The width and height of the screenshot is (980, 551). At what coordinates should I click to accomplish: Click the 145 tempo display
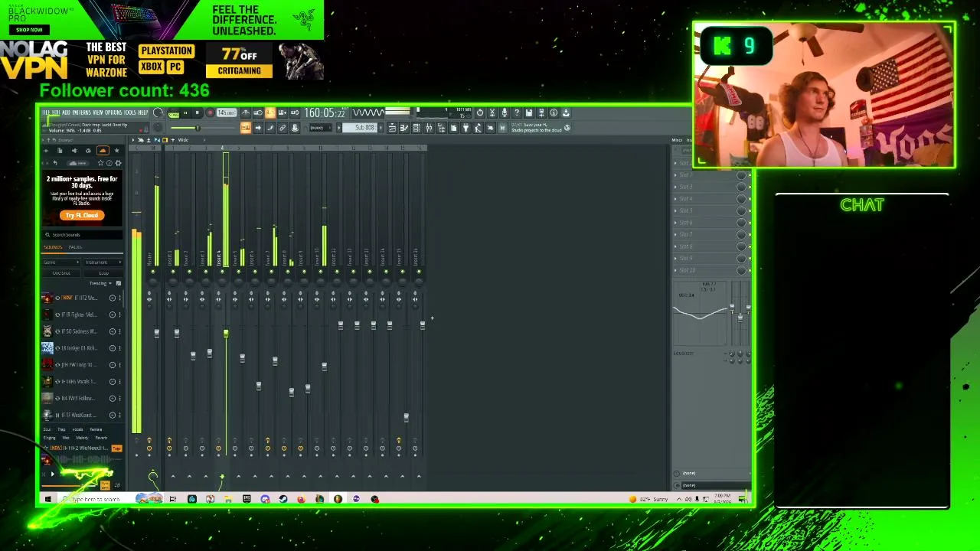tap(226, 113)
